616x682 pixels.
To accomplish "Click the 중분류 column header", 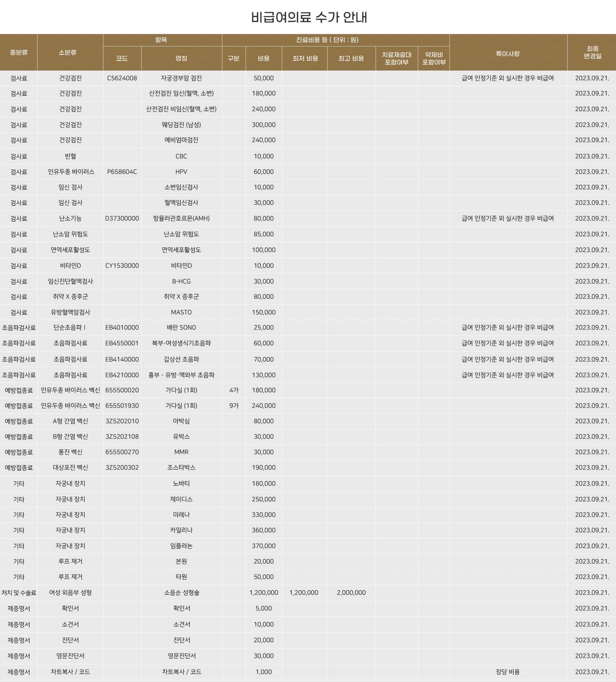I will [x=19, y=53].
